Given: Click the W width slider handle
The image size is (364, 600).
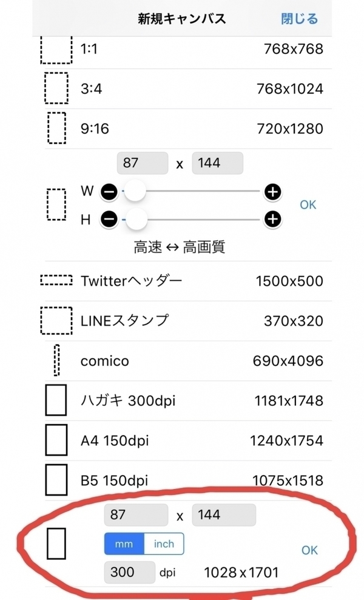Looking at the screenshot, I should (x=135, y=192).
